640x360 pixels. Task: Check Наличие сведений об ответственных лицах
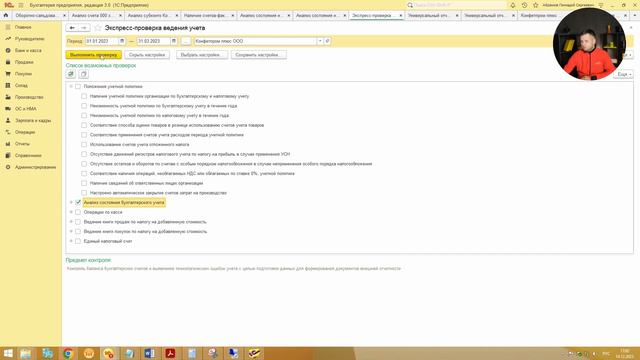[x=84, y=183]
